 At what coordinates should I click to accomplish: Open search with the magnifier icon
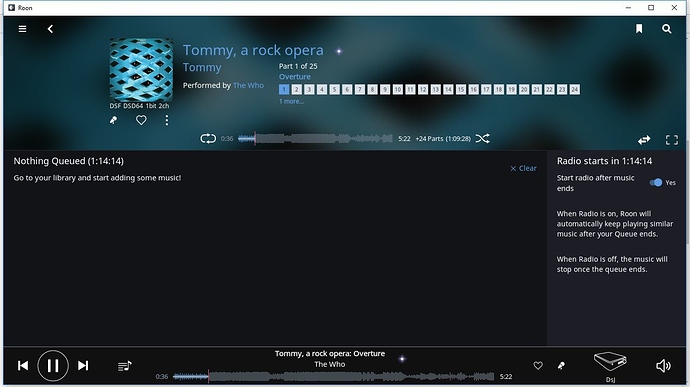[x=667, y=29]
